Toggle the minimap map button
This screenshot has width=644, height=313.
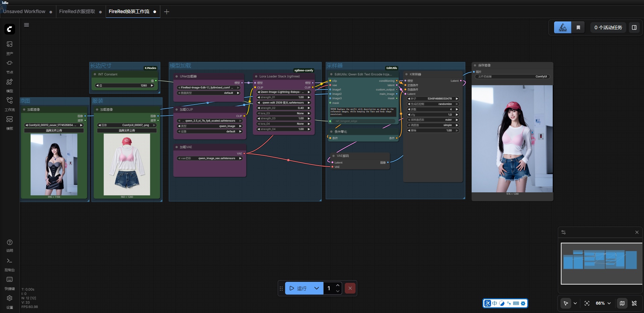pyautogui.click(x=622, y=303)
